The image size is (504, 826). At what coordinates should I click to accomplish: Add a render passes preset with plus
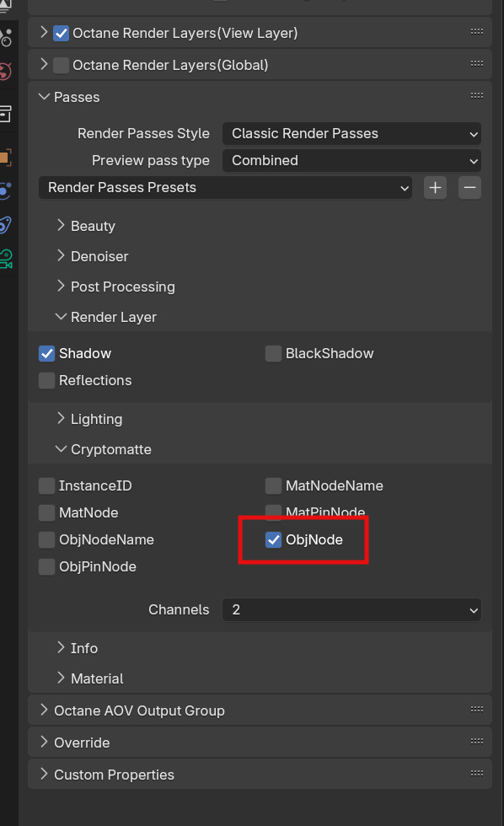[435, 187]
